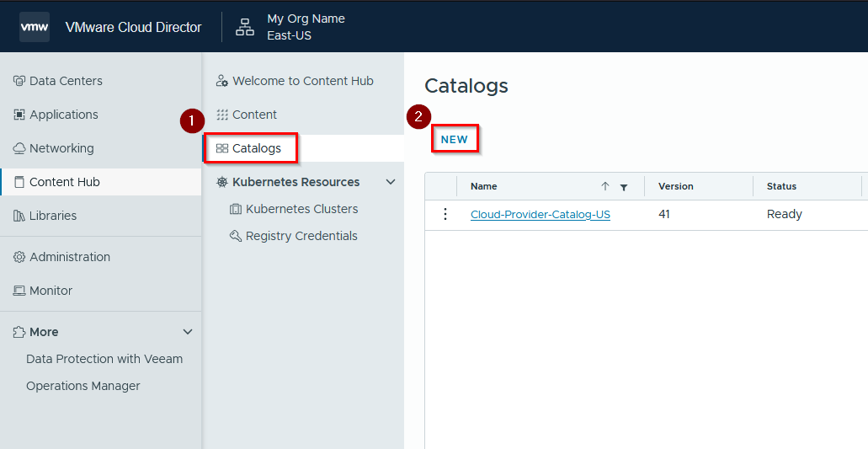Click the Catalogs tiles icon
This screenshot has height=449, width=868.
(x=222, y=148)
